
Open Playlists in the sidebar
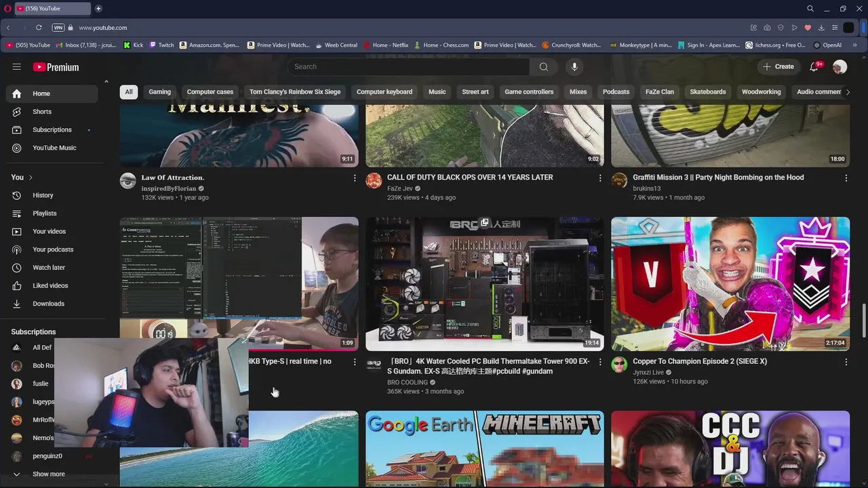[52, 213]
